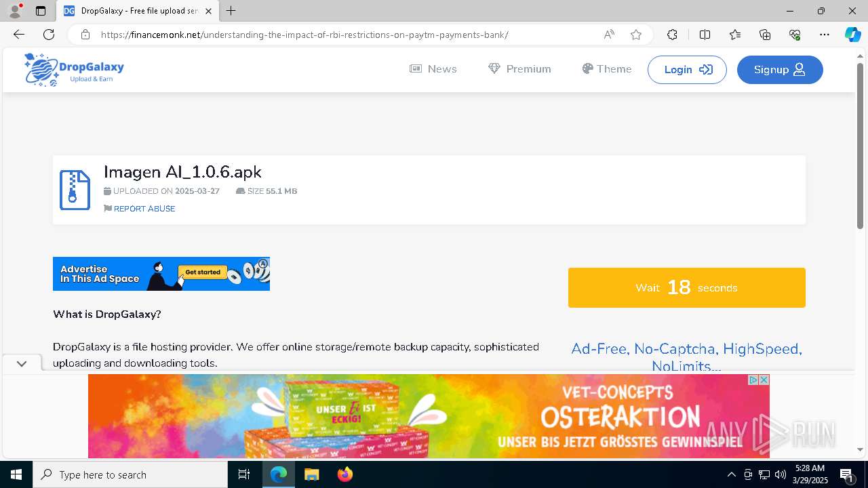Click the What is DropGalaxy? heading
The height and width of the screenshot is (488, 868).
(x=107, y=314)
